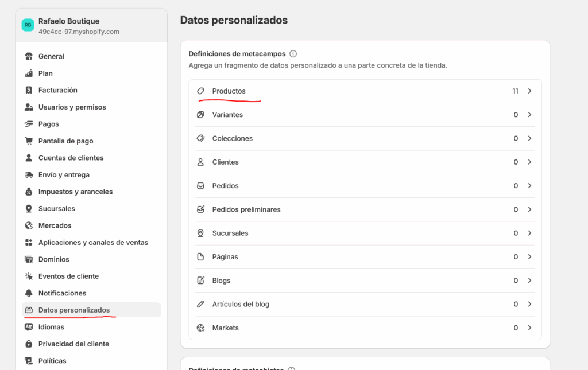This screenshot has height=370, width=588.
Task: Click the Envío y entrega truck icon
Action: point(29,175)
